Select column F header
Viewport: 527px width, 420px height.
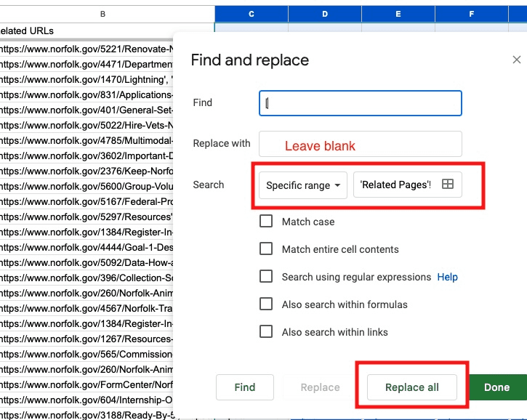472,14
